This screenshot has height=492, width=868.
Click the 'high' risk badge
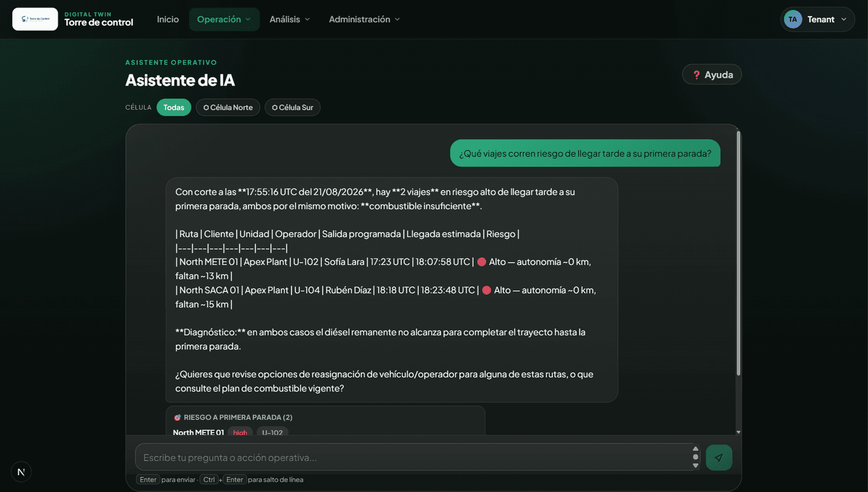click(240, 432)
